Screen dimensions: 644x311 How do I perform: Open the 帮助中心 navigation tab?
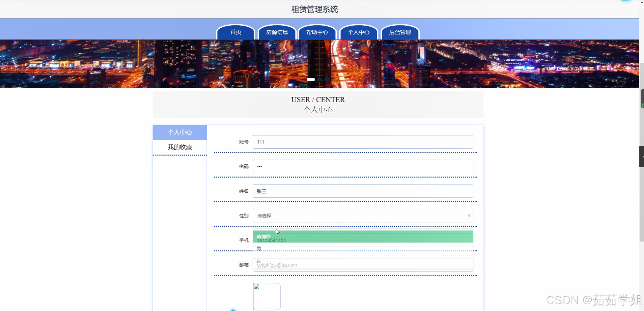point(317,32)
